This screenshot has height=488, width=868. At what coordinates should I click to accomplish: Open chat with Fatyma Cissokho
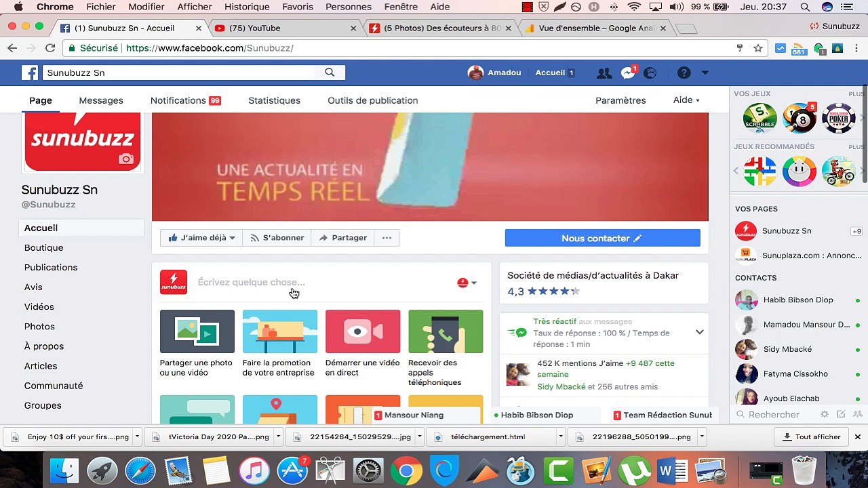pos(797,374)
